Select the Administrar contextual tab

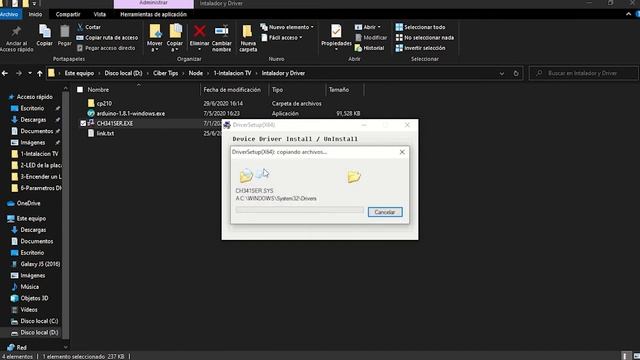coord(153,3)
